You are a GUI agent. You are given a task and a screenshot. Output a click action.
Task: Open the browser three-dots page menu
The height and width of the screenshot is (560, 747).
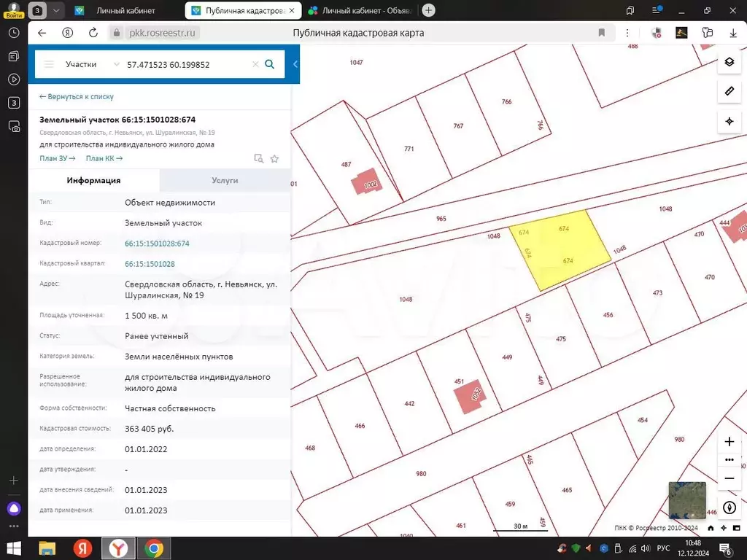(x=627, y=33)
